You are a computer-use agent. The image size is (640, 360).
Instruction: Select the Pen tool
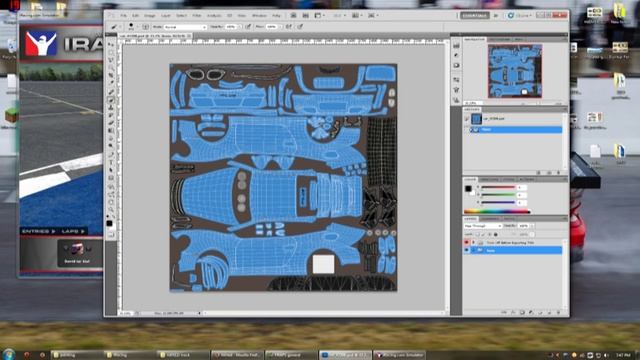click(x=111, y=154)
